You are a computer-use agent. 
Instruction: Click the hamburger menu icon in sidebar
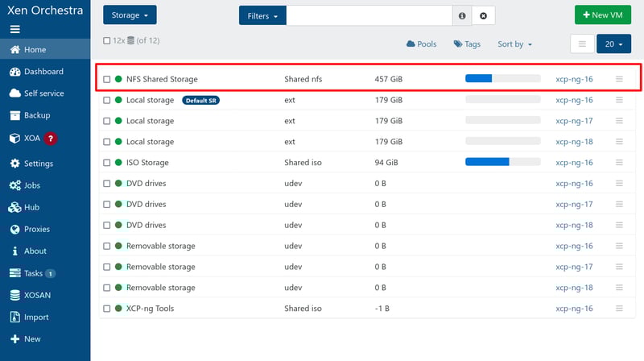point(14,29)
